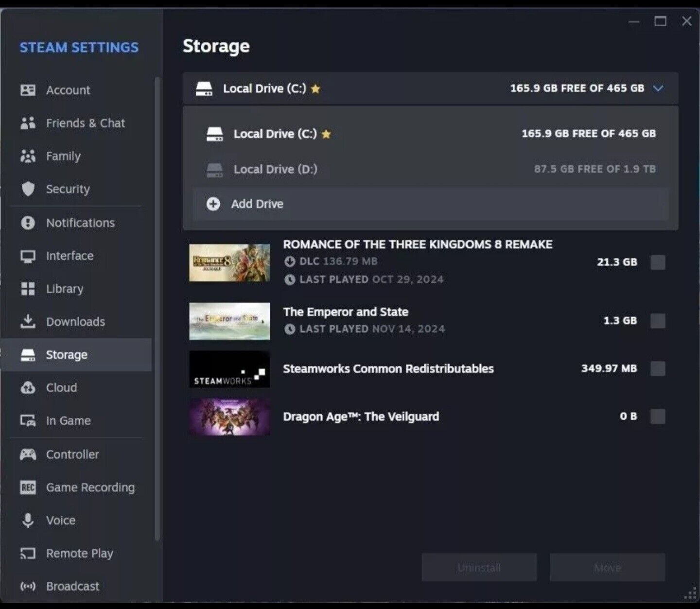The image size is (700, 609).
Task: Click the Account sidebar icon
Action: tap(28, 90)
